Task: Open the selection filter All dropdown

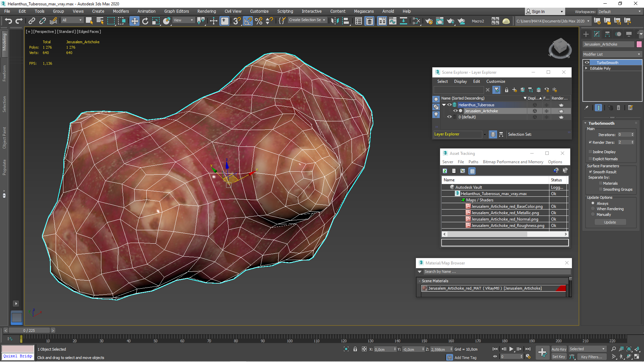Action: tap(72, 20)
